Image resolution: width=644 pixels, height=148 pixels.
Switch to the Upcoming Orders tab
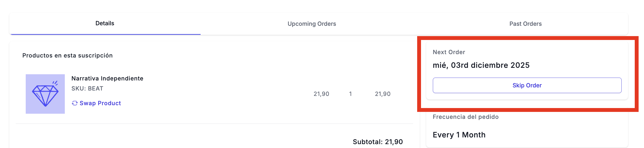click(x=312, y=24)
